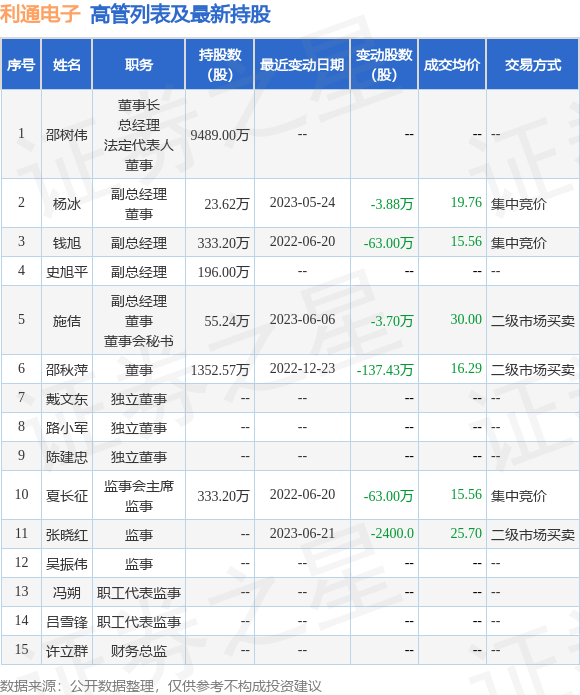The height and width of the screenshot is (695, 580).
Task: Click the change value -2400.0
Action: tap(392, 533)
